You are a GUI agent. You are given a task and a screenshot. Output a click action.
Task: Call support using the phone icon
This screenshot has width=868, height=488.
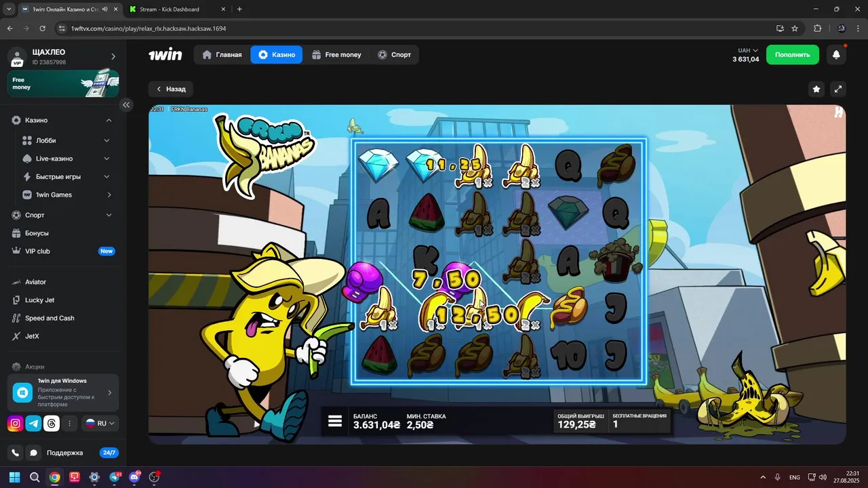[15, 453]
